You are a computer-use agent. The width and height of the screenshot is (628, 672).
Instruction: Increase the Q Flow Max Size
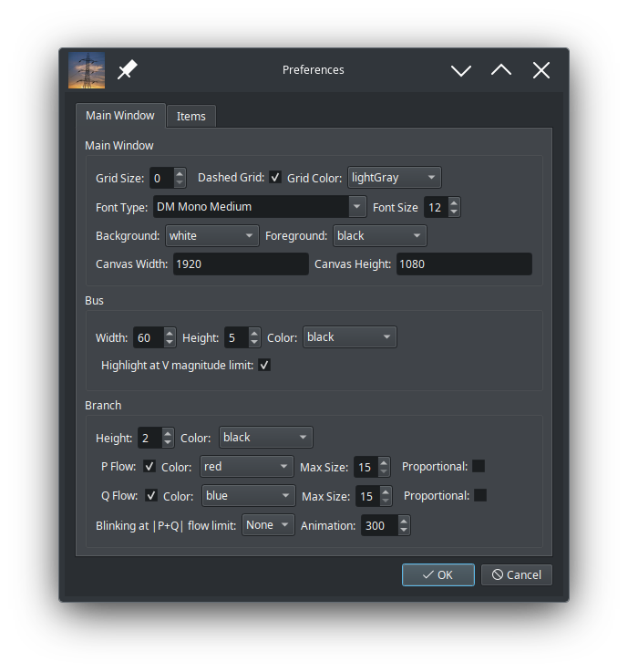[x=386, y=491]
